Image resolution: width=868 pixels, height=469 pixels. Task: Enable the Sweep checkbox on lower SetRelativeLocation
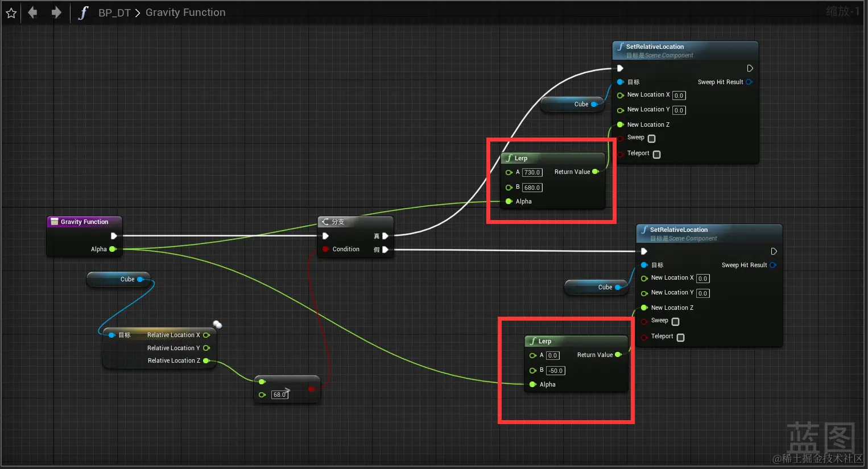tap(676, 322)
